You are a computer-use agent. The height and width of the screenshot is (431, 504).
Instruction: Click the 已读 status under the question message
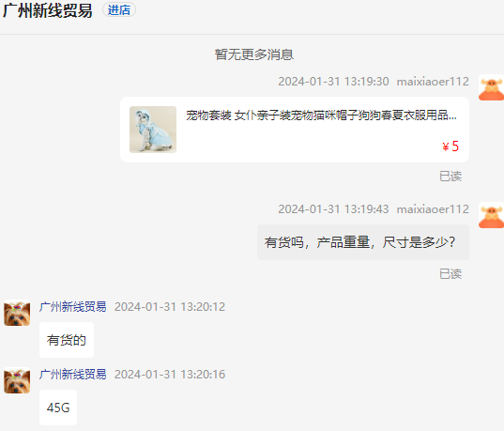[451, 274]
